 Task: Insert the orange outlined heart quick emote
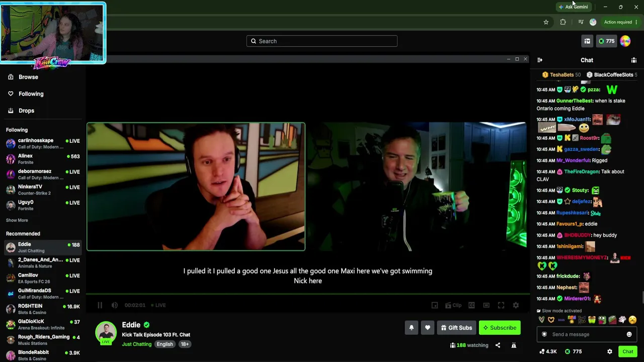[x=551, y=320]
